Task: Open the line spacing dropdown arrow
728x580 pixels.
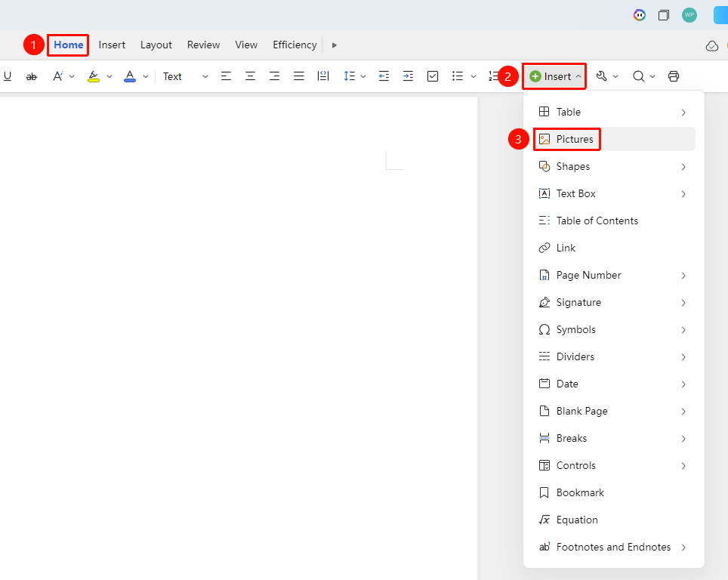Action: coord(363,76)
